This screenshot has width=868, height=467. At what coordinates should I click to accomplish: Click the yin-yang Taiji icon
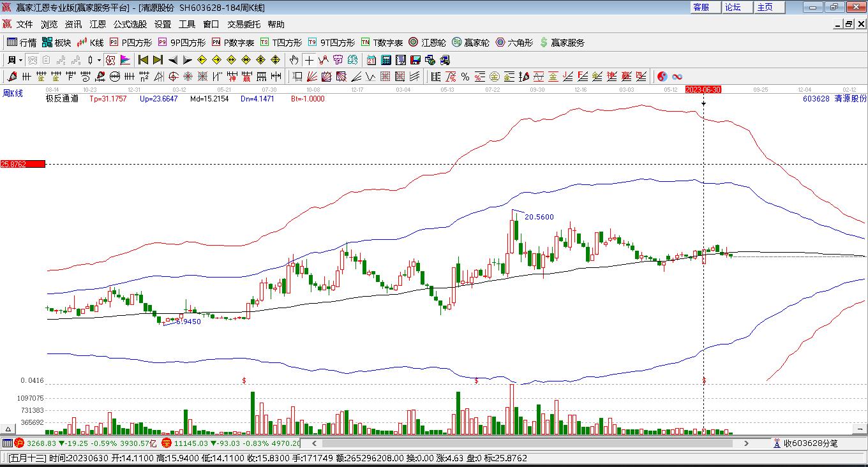(662, 77)
